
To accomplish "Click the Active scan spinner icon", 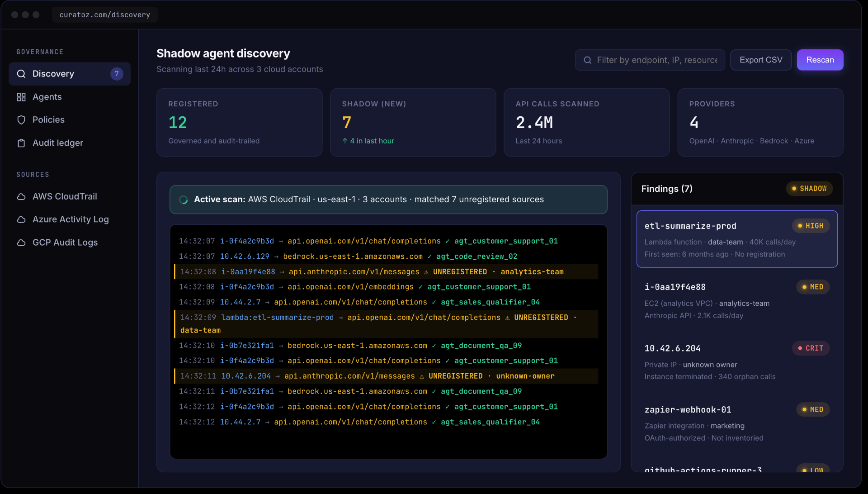I will point(184,199).
